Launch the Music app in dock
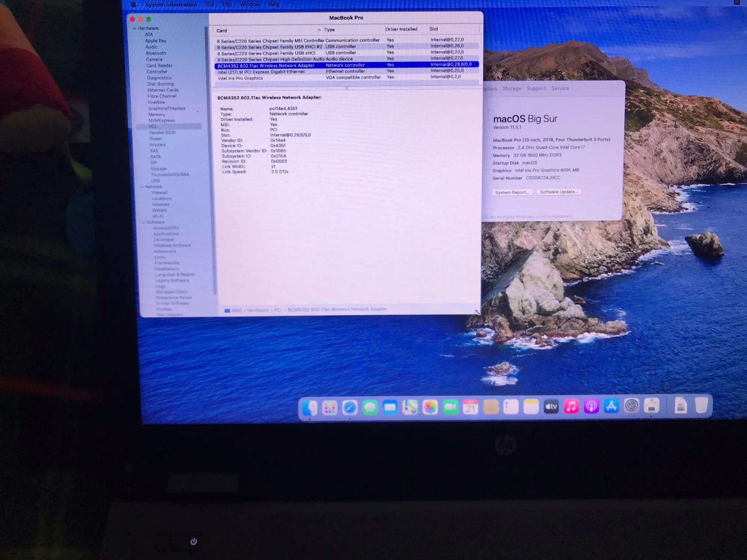 tap(571, 406)
